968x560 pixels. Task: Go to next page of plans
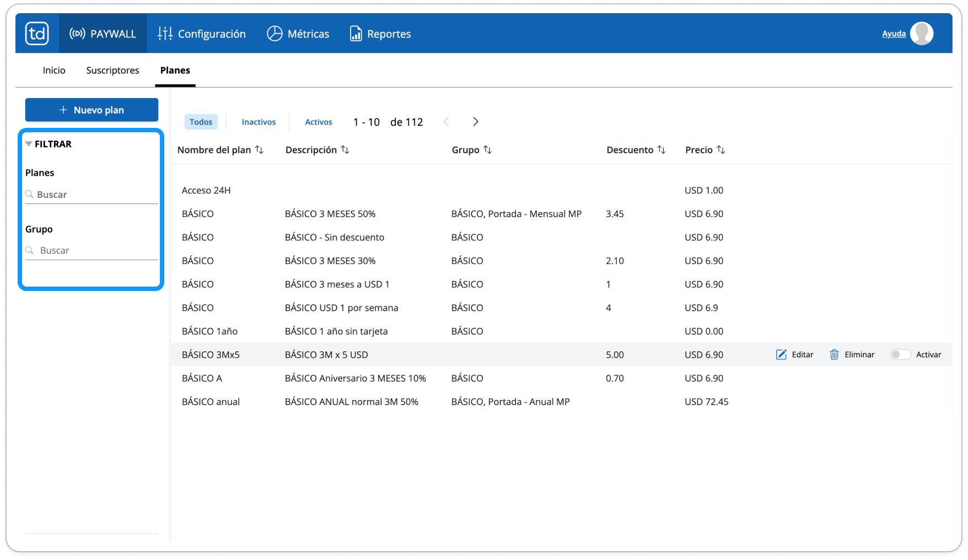(476, 122)
